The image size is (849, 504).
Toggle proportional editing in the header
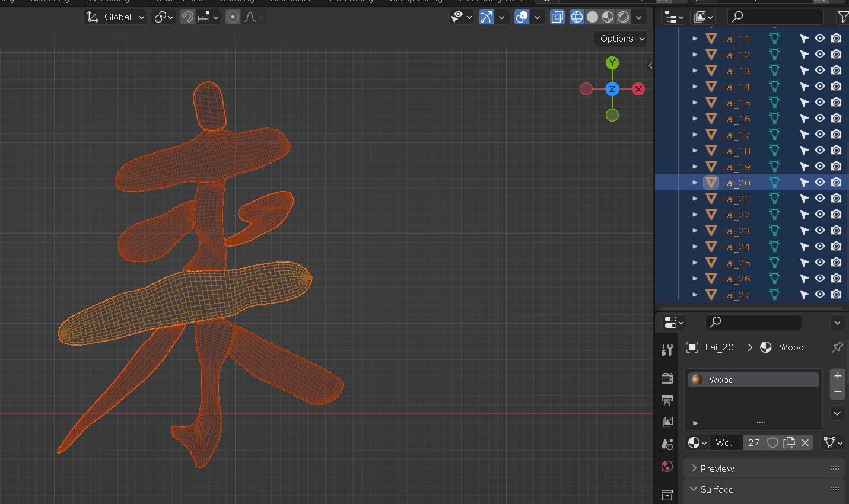coord(233,17)
